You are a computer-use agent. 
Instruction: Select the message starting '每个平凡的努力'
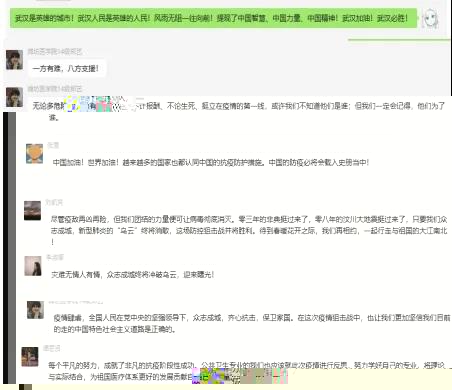click(248, 371)
